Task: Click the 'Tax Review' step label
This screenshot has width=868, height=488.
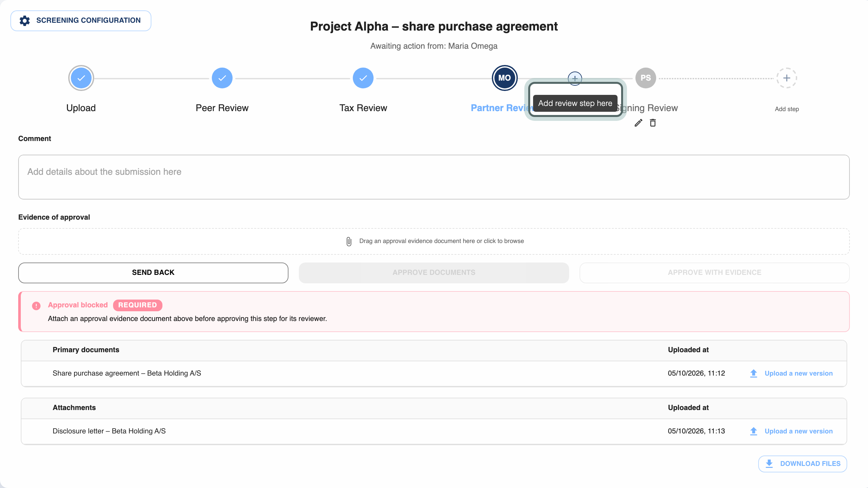Action: pyautogui.click(x=363, y=108)
